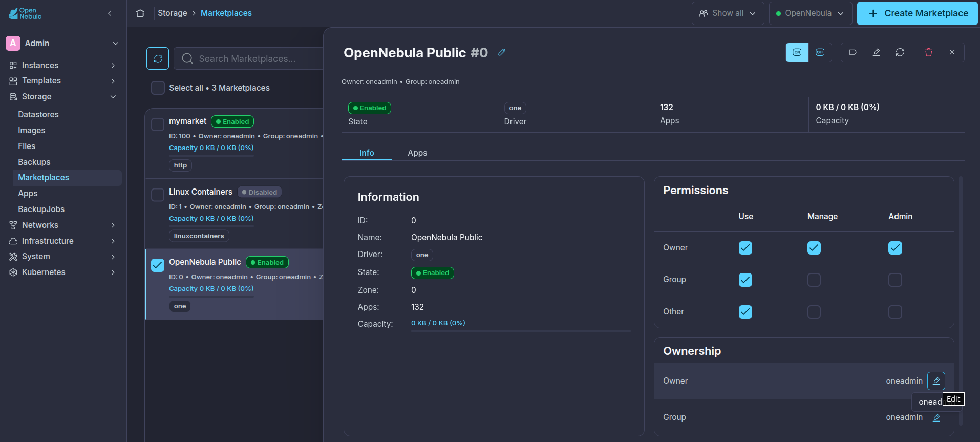Click the http tag on mymarket
This screenshot has height=442, width=980.
pos(180,165)
